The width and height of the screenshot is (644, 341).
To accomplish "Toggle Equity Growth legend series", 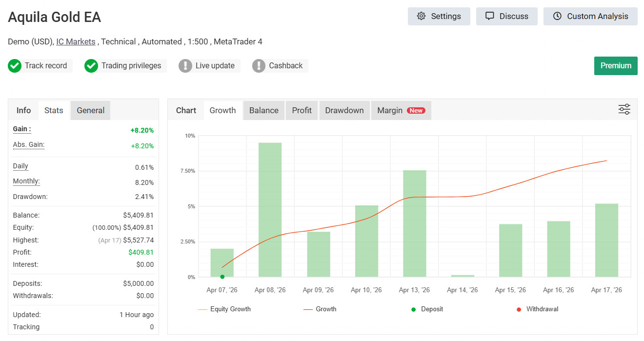I will (x=224, y=309).
